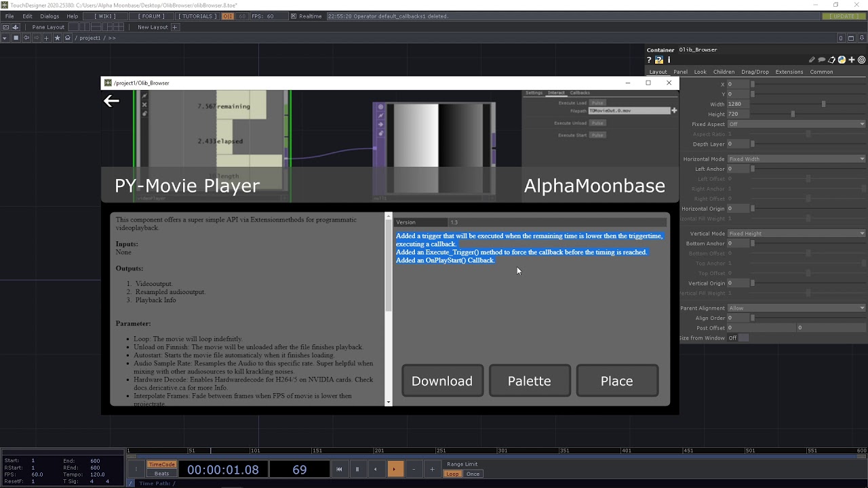Click the orange play forward button

395,469
